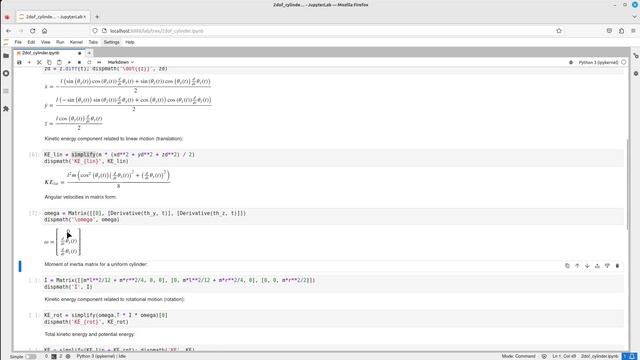This screenshot has width=640, height=360.
Task: Insert a cell below using plus icon
Action: [x=29, y=62]
